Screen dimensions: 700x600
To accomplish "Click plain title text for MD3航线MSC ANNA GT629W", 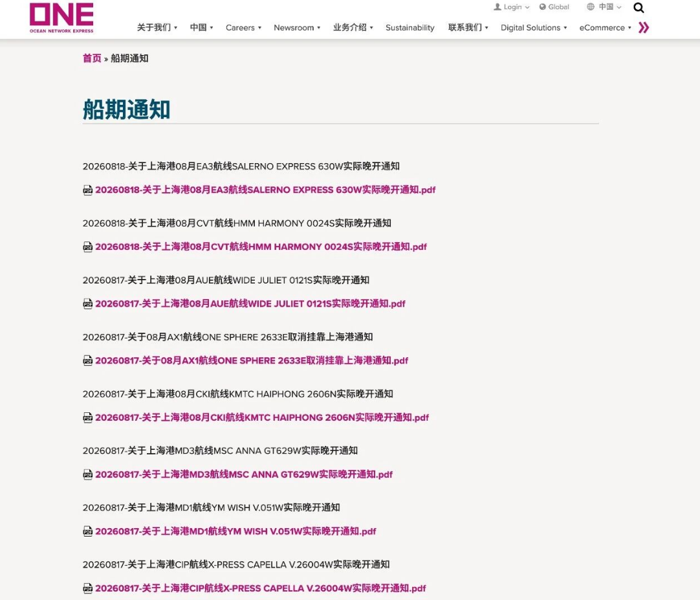I will [x=220, y=450].
